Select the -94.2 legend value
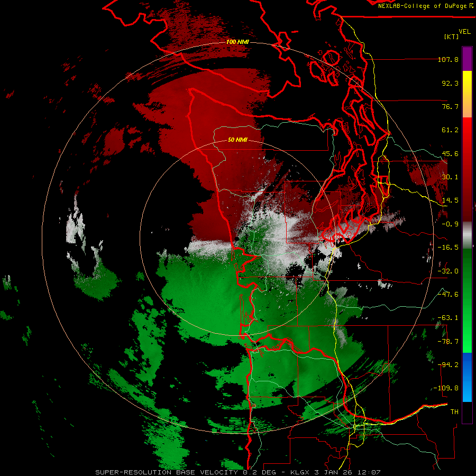The height and width of the screenshot is (476, 476). [x=448, y=365]
